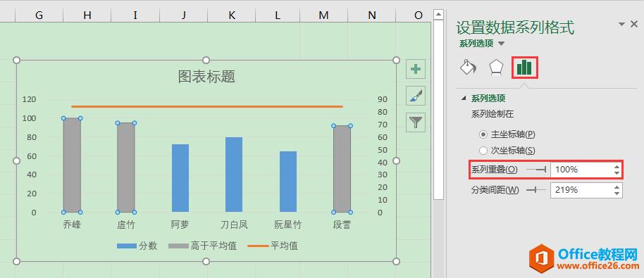This screenshot has width=644, height=278.
Task: Open the Series Options bar chart tab
Action: (x=524, y=68)
